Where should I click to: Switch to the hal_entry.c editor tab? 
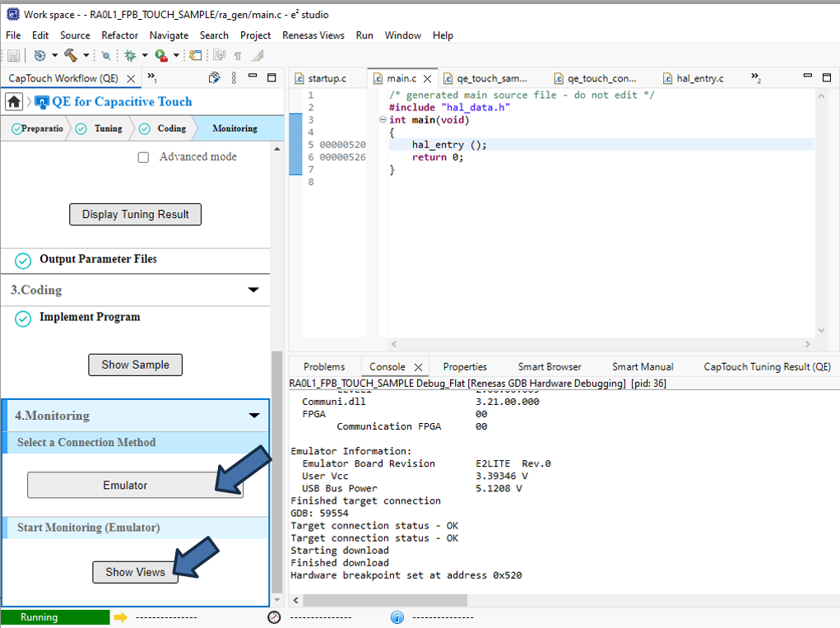[x=699, y=78]
